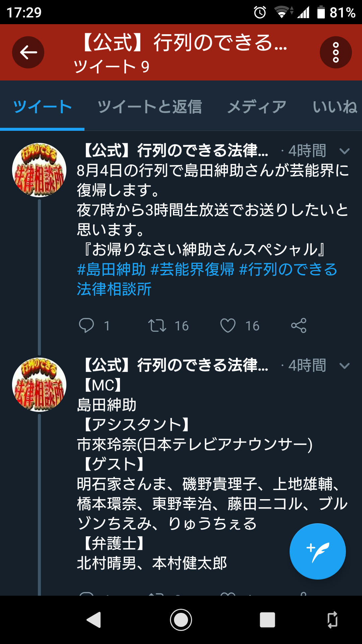
Task: Tap the second tweet's profile avatar
Action: point(39,385)
